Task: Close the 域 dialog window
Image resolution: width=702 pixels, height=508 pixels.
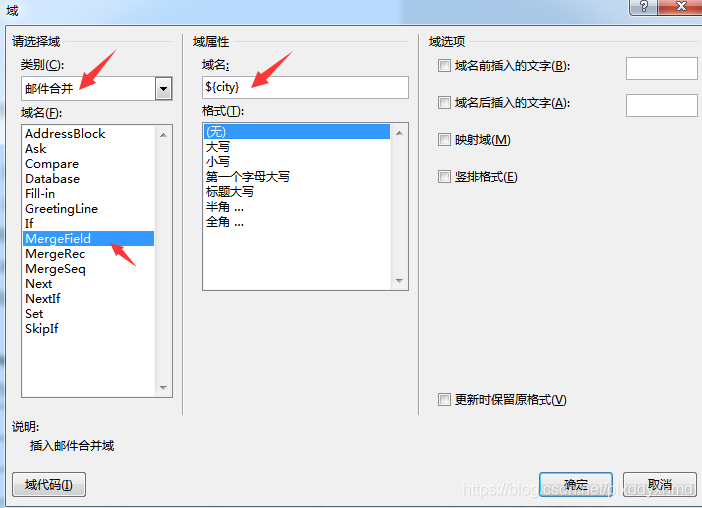Action: click(x=680, y=7)
